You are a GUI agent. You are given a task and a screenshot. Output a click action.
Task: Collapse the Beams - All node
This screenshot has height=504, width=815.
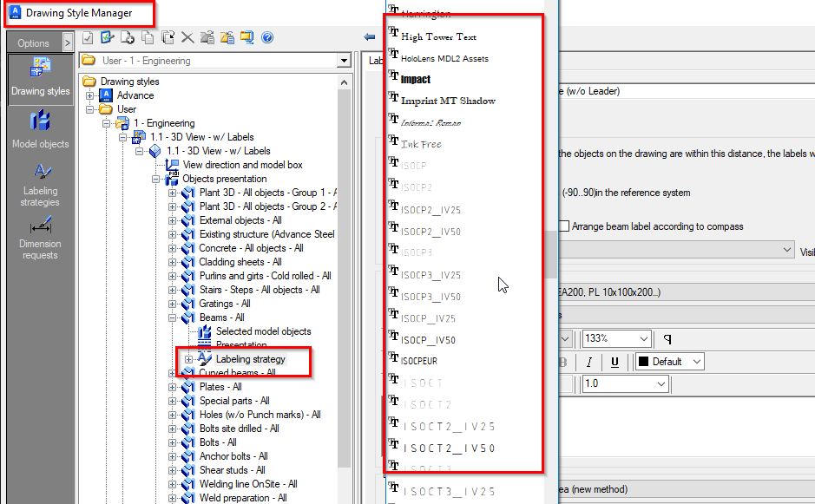pyautogui.click(x=172, y=317)
